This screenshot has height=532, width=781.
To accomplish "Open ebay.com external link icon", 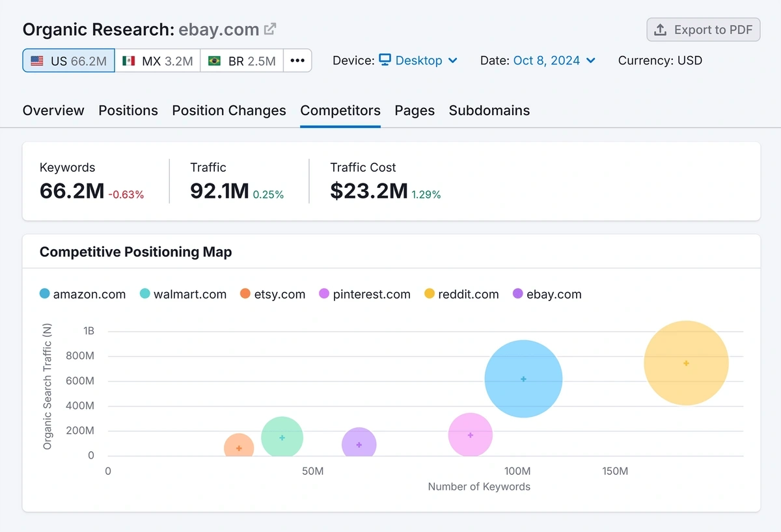I will tap(270, 29).
